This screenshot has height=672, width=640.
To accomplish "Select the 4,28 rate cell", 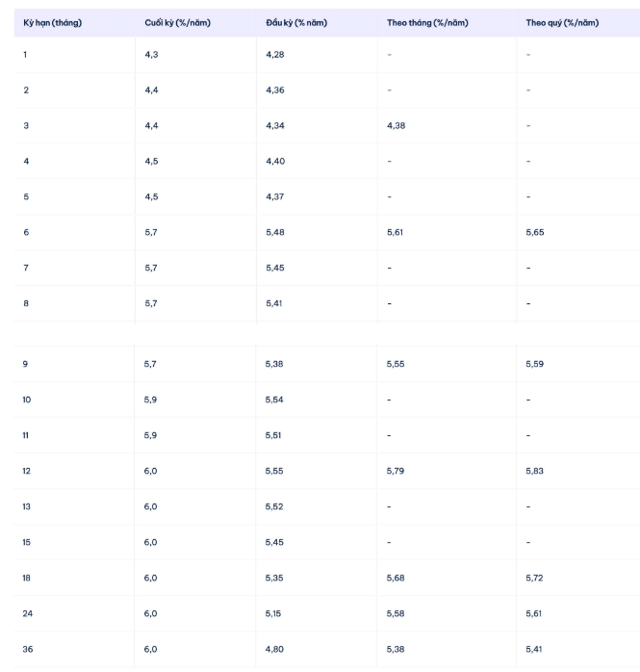I will (x=275, y=54).
